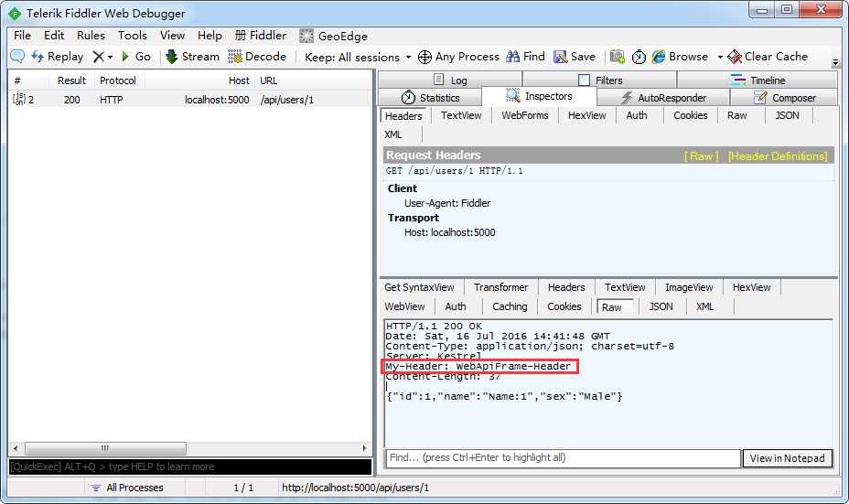The image size is (849, 504).
Task: Open the Help menu
Action: (x=210, y=35)
